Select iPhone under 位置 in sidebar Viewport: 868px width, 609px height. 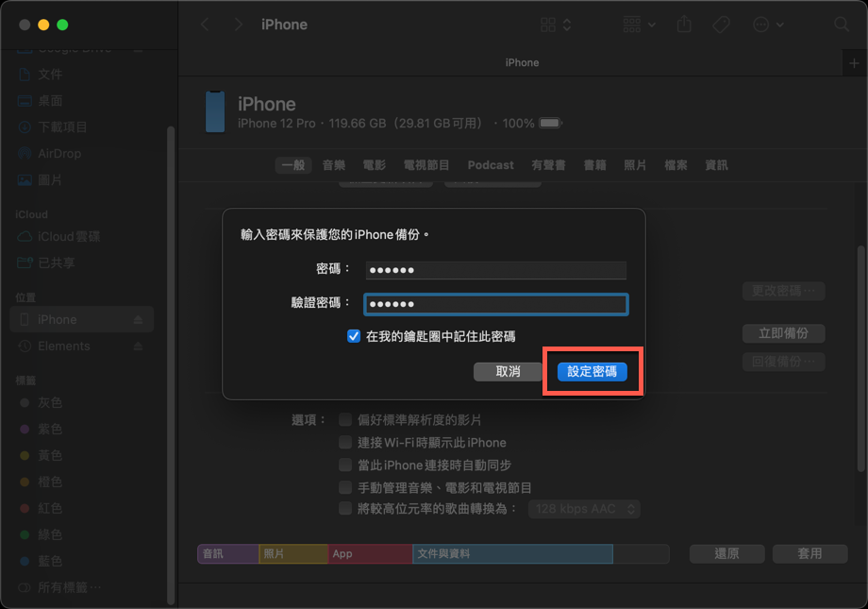(x=82, y=320)
